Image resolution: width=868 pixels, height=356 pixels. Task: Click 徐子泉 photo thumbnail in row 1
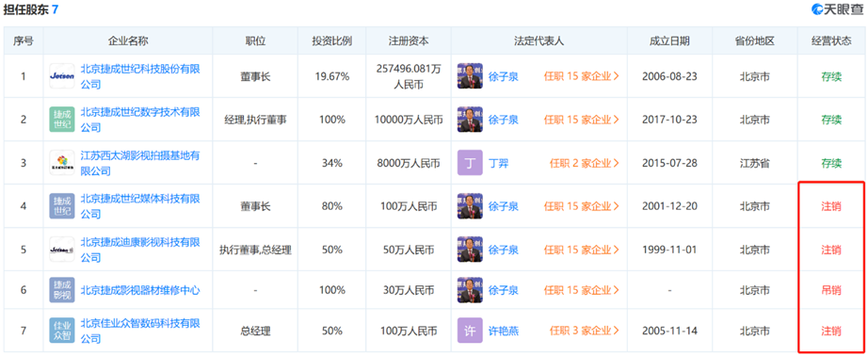[470, 76]
